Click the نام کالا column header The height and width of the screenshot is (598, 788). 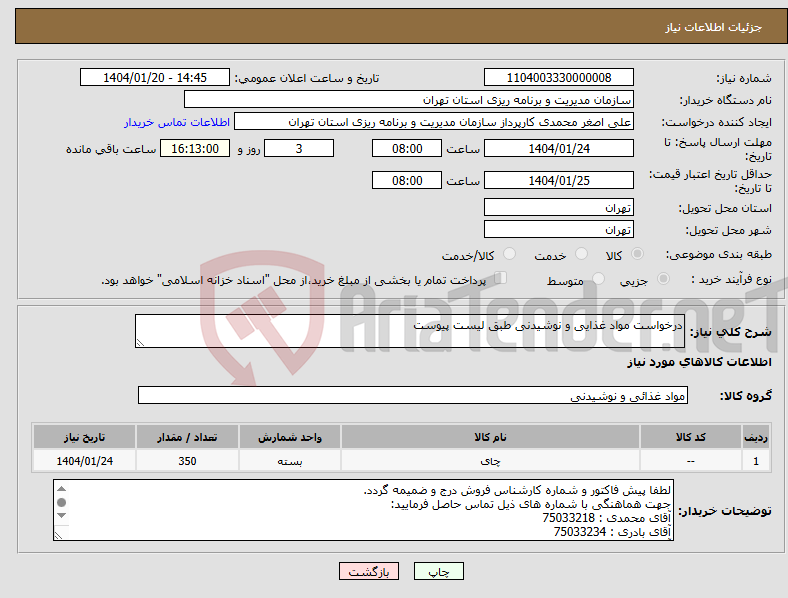coord(490,437)
